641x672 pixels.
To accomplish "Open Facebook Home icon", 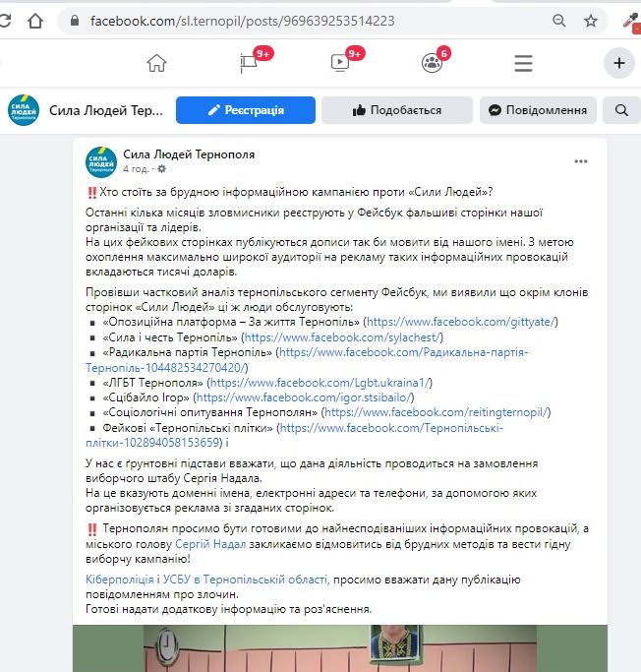I will pos(156,63).
